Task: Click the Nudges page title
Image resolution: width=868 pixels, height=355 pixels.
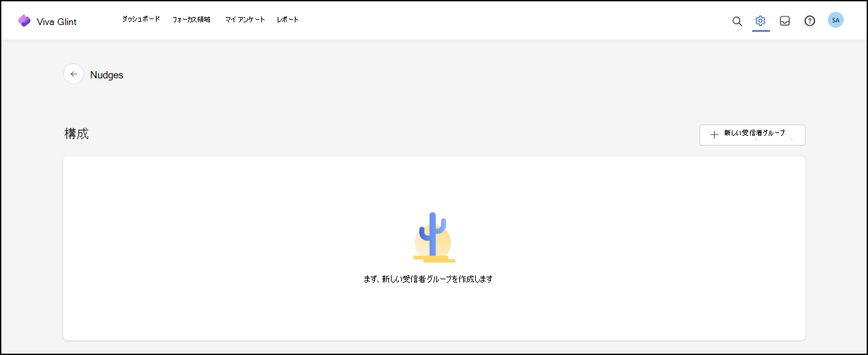Action: click(x=107, y=75)
